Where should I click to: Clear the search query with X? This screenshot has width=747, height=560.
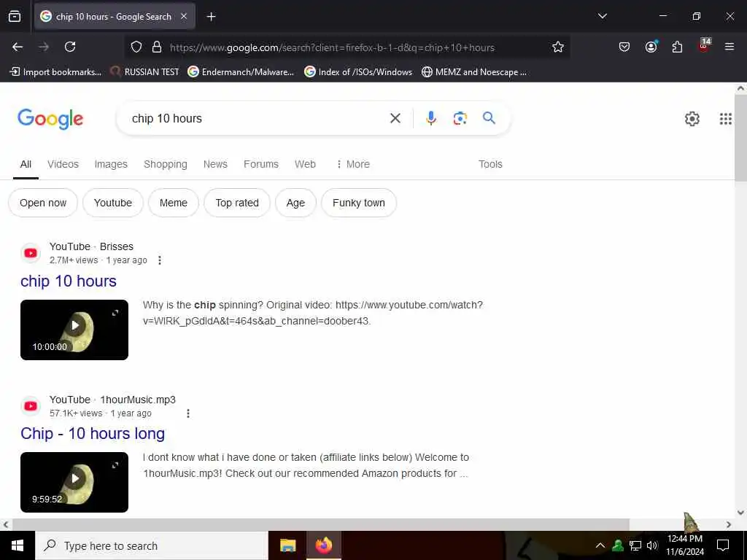(x=395, y=118)
